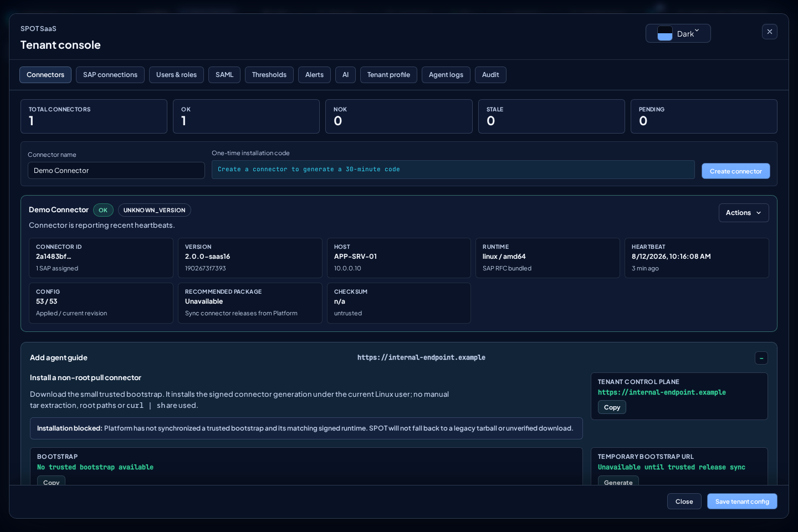Screen dimensions: 798x532
Task: Copy the tenant control plane URL
Action: (612, 407)
